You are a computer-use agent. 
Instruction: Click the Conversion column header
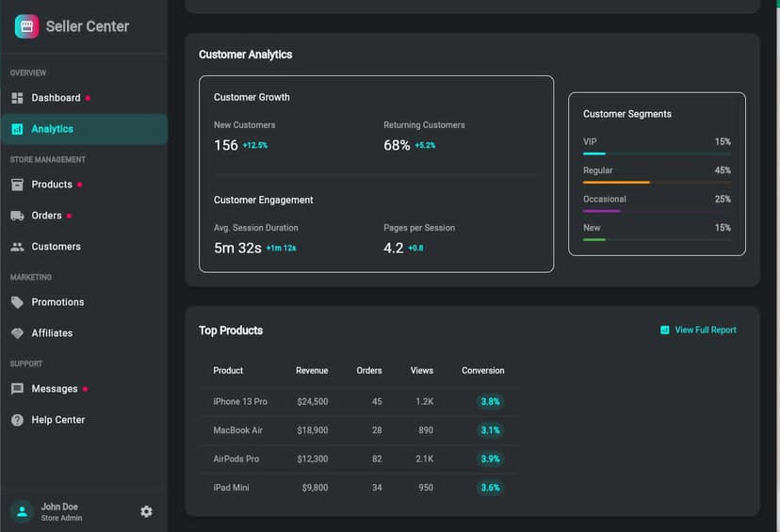482,371
